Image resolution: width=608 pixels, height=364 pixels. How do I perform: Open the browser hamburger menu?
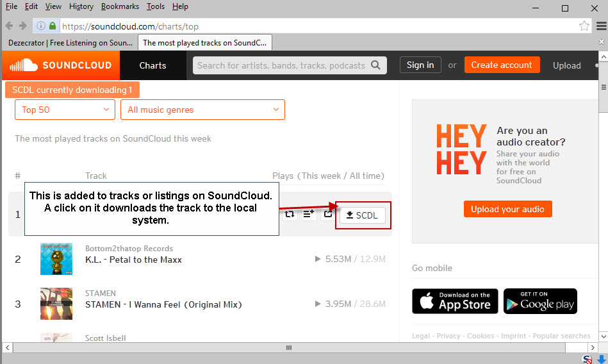pyautogui.click(x=602, y=26)
